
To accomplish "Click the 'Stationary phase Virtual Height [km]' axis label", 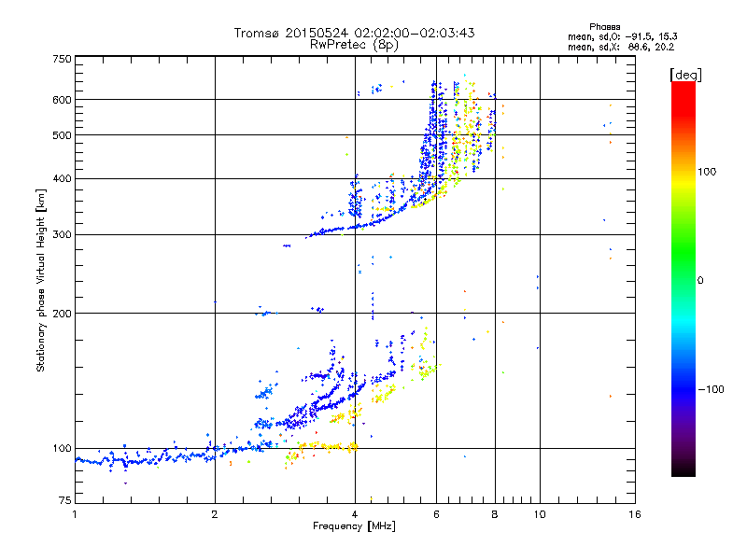I will point(41,280).
